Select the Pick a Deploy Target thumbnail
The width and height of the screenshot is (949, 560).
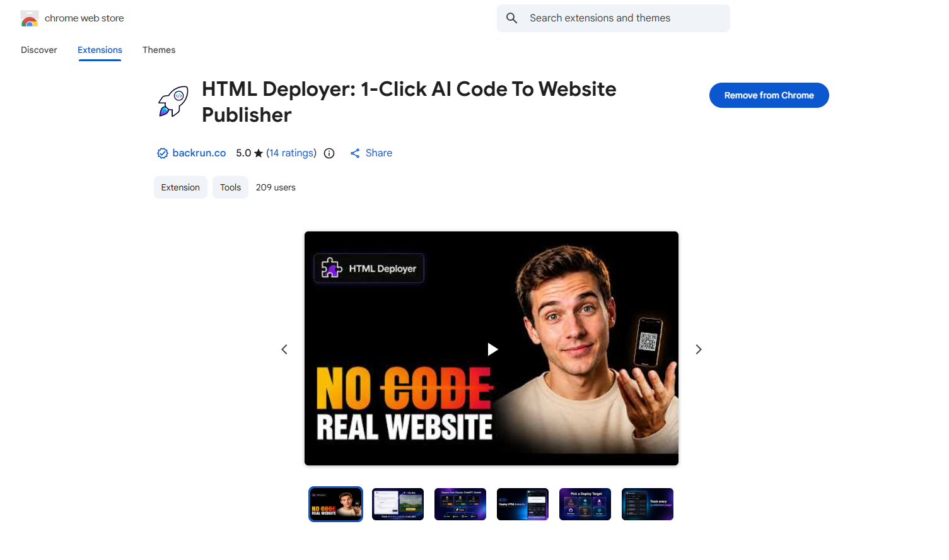pyautogui.click(x=585, y=504)
